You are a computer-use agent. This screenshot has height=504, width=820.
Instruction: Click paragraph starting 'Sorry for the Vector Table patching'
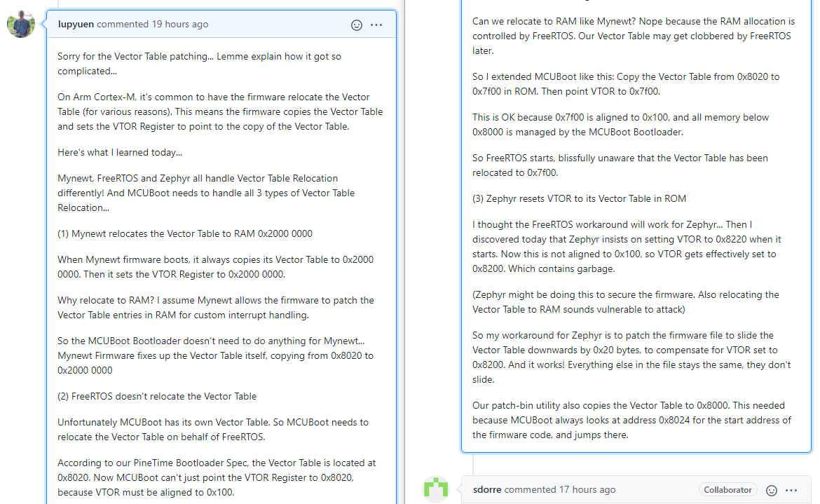[x=199, y=64]
